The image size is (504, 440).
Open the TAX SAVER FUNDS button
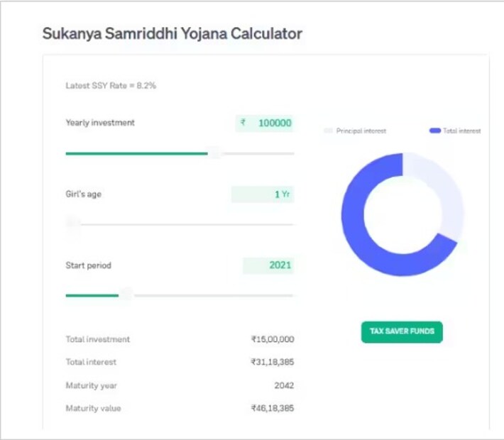[x=402, y=331]
